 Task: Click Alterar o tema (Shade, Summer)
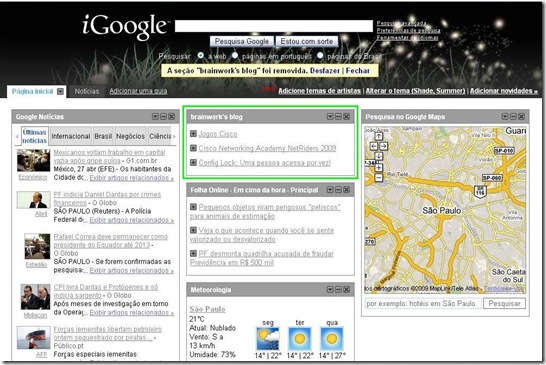[415, 91]
